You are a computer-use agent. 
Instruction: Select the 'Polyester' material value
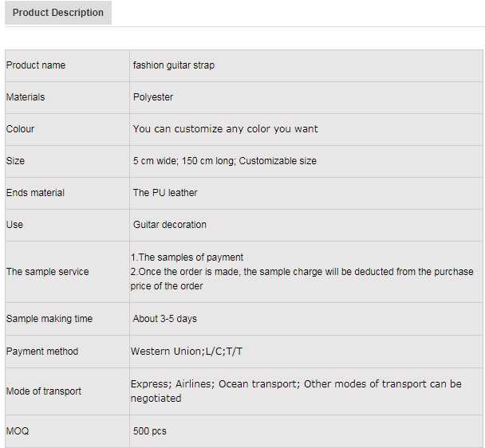[153, 97]
